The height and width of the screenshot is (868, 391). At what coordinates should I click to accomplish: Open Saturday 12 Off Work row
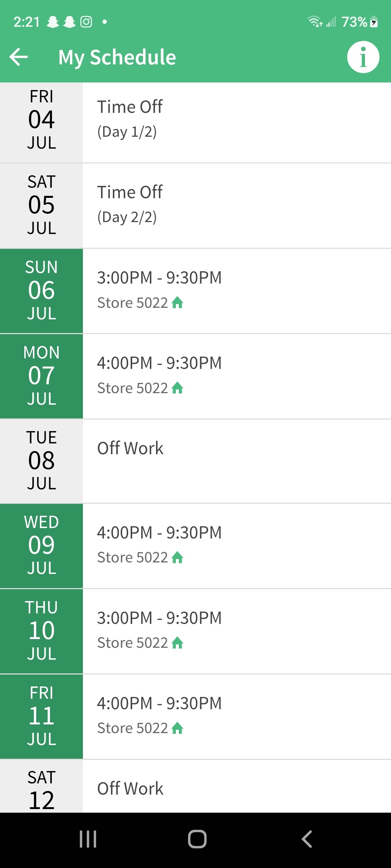tap(237, 788)
